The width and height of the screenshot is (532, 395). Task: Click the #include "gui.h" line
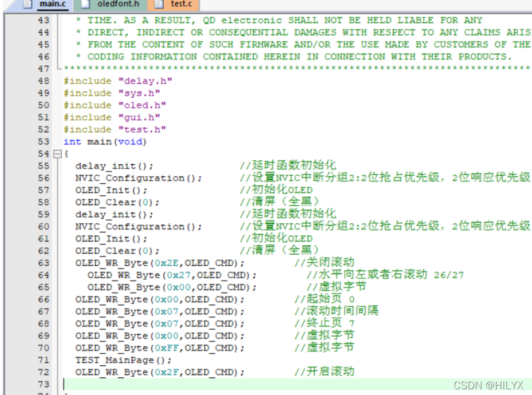(x=112, y=118)
